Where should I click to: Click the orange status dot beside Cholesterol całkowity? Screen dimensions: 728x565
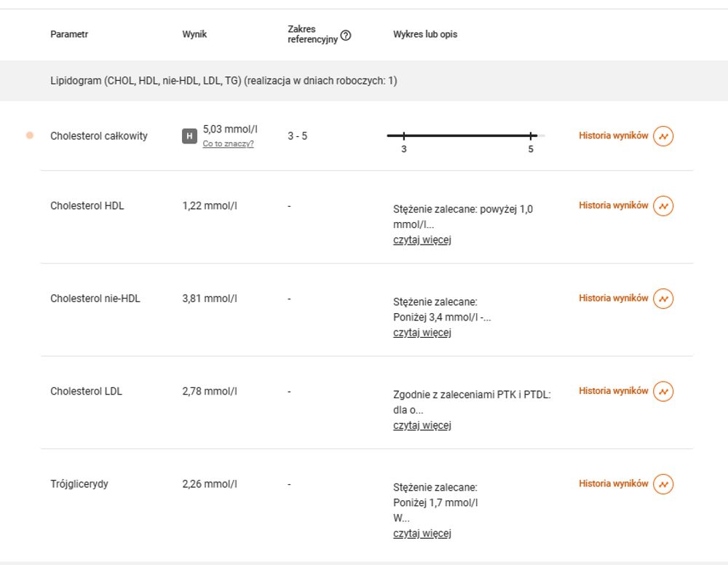[30, 135]
